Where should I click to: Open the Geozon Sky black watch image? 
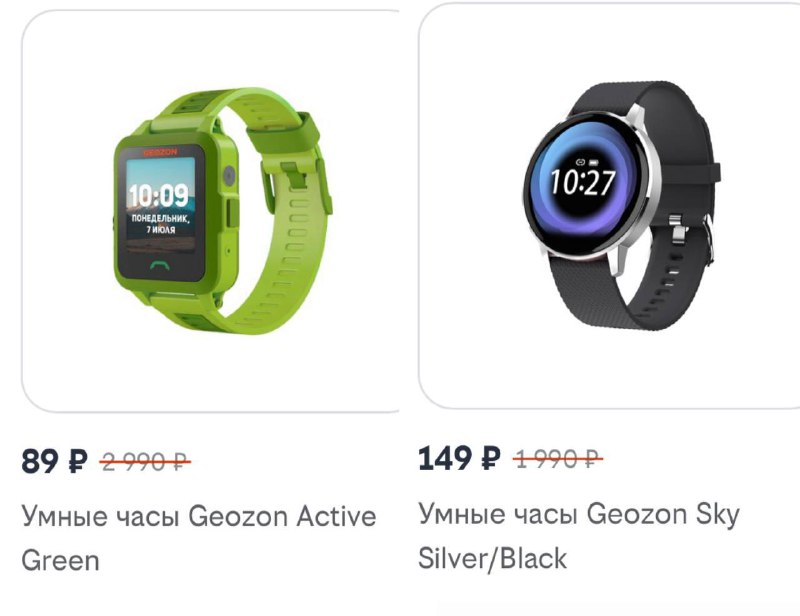tap(621, 205)
